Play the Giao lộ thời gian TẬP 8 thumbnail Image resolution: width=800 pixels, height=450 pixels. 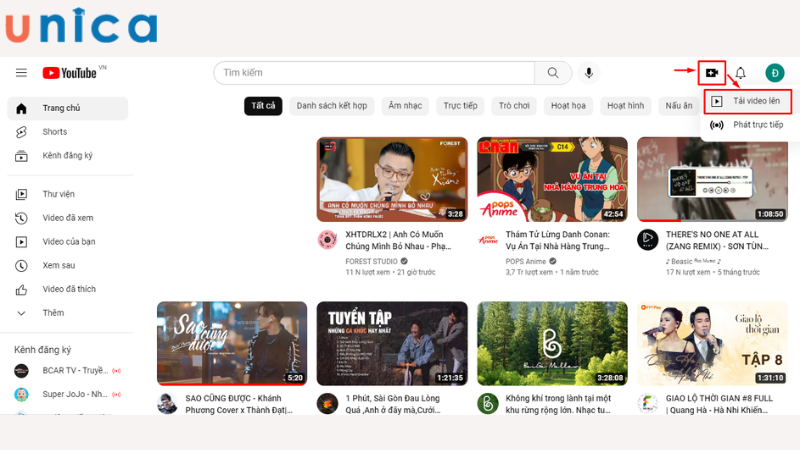point(712,343)
